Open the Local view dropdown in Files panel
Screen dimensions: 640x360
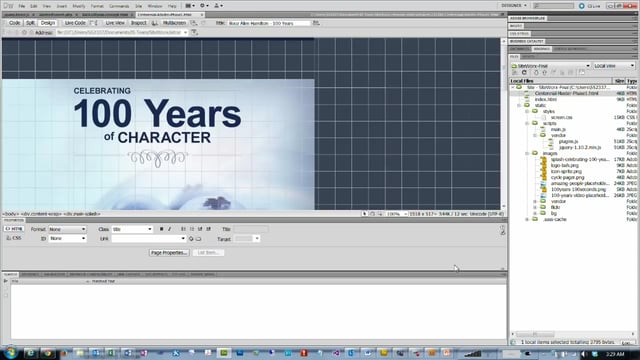click(x=614, y=66)
